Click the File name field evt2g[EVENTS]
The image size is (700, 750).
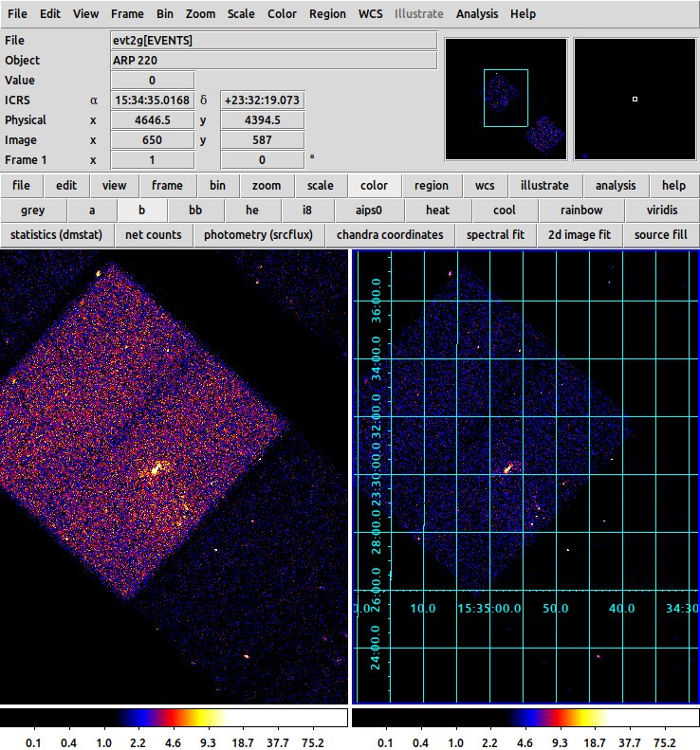(x=274, y=41)
